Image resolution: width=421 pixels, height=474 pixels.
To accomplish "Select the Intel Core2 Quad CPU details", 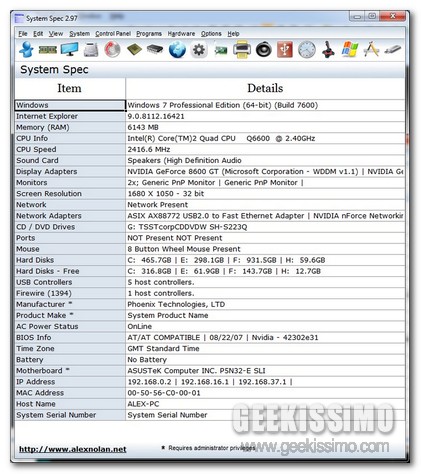I will tap(265, 138).
